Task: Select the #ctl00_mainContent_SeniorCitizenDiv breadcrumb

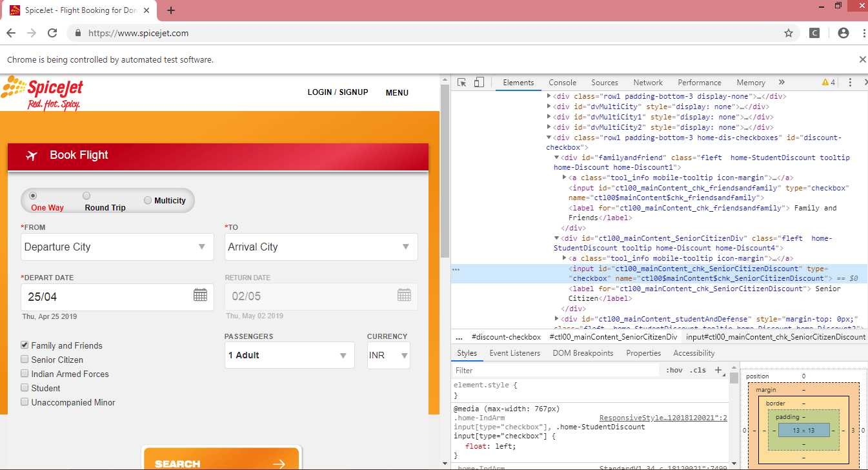Action: coord(613,337)
